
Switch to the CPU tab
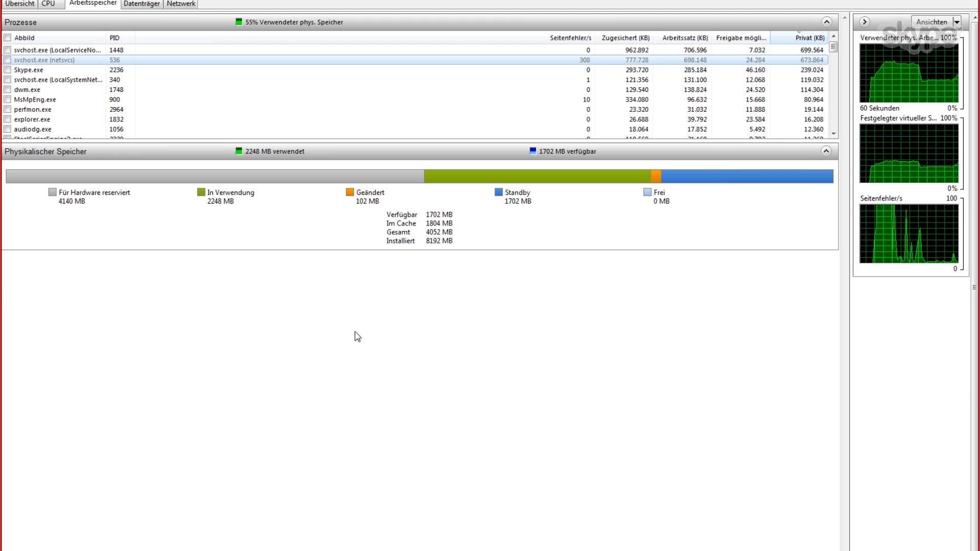[x=48, y=4]
